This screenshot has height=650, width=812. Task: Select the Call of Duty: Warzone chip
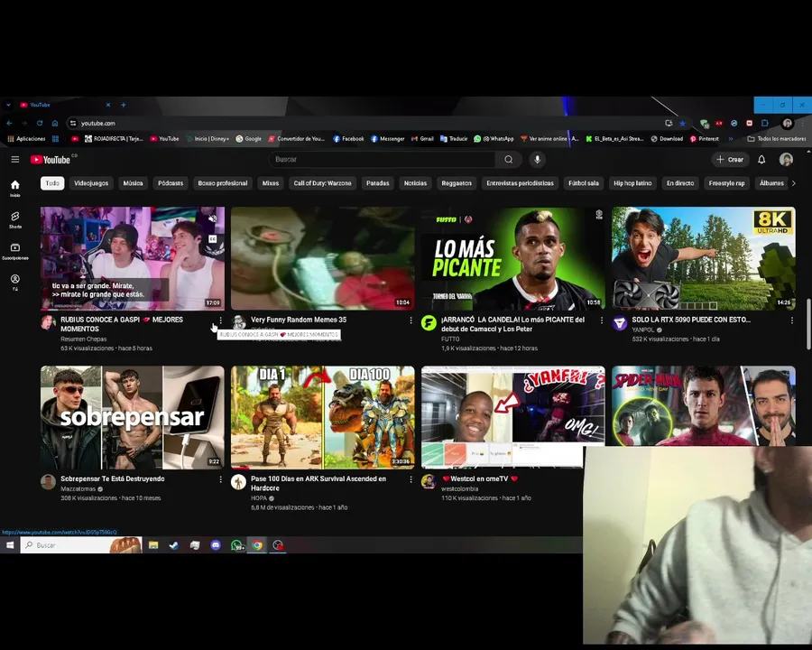[322, 183]
